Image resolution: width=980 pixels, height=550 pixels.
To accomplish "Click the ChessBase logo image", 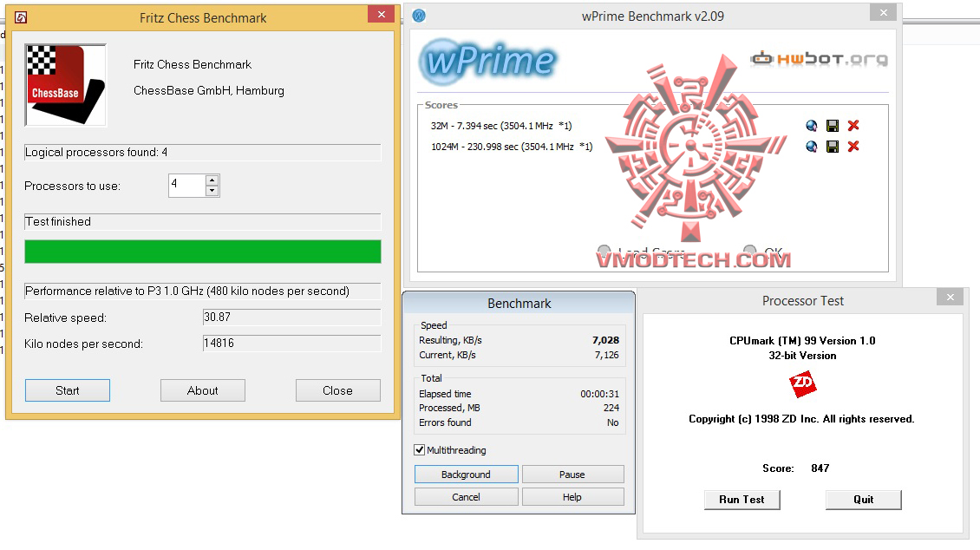I will click(x=66, y=85).
